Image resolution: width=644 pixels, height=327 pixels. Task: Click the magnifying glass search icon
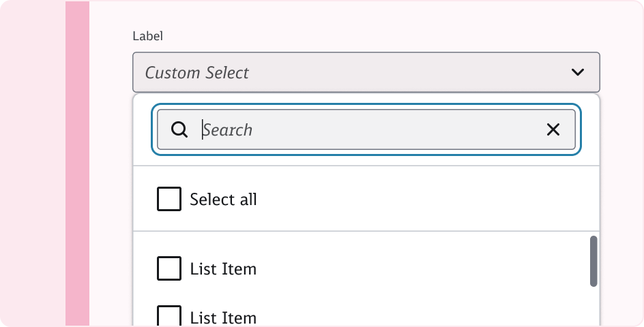click(x=179, y=129)
